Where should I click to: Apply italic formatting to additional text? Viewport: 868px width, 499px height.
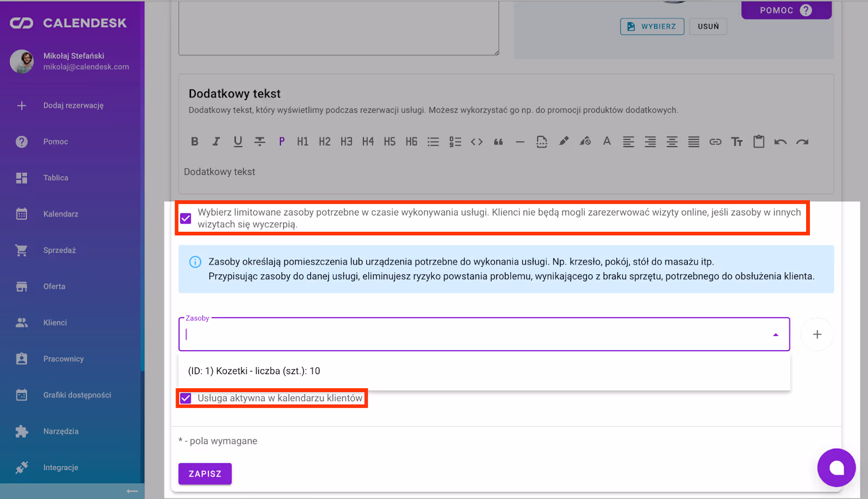tap(216, 142)
